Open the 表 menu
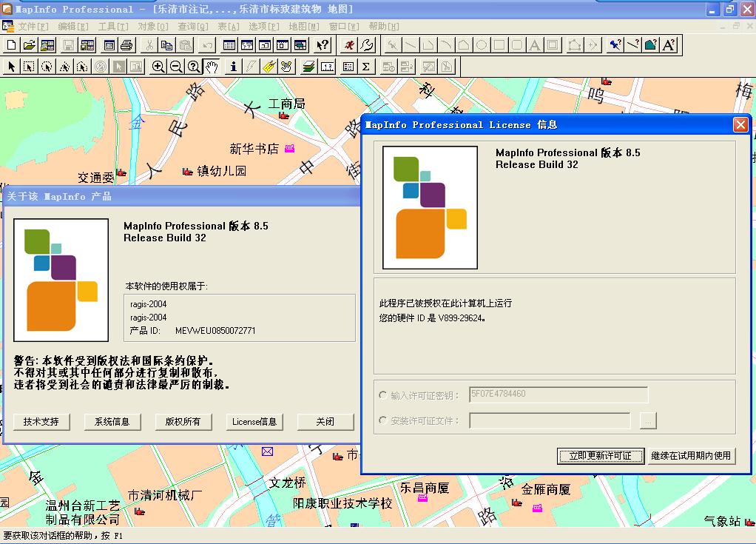Screen dimensions: 756x544 (x=229, y=27)
